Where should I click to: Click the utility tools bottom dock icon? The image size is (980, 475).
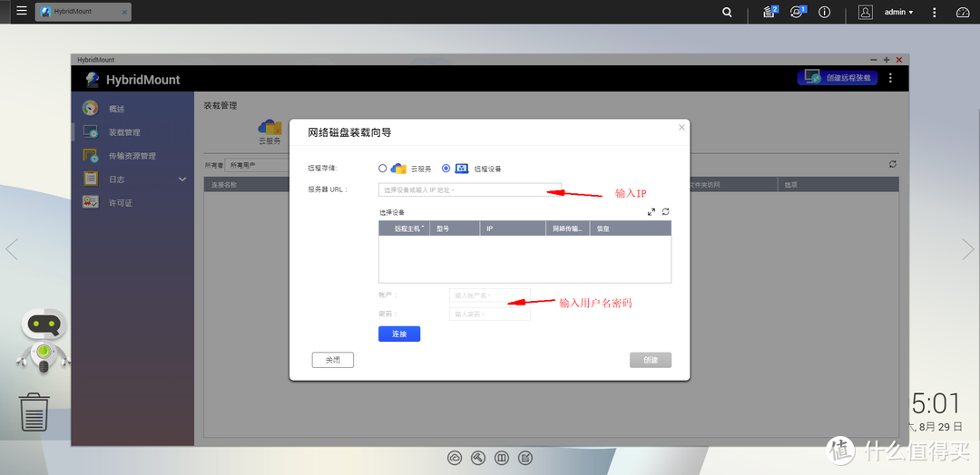coord(478,458)
